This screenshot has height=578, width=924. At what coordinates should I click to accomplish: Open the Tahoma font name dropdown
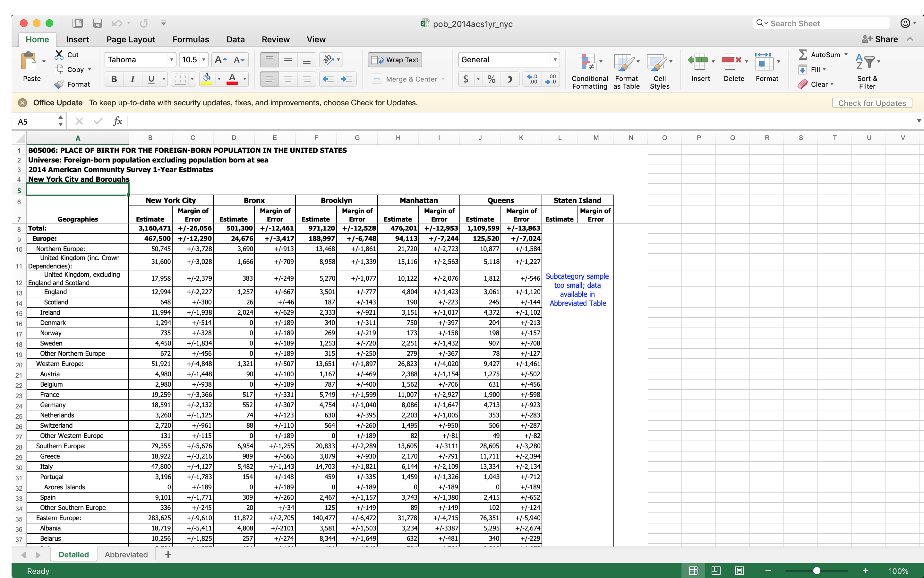click(x=171, y=60)
